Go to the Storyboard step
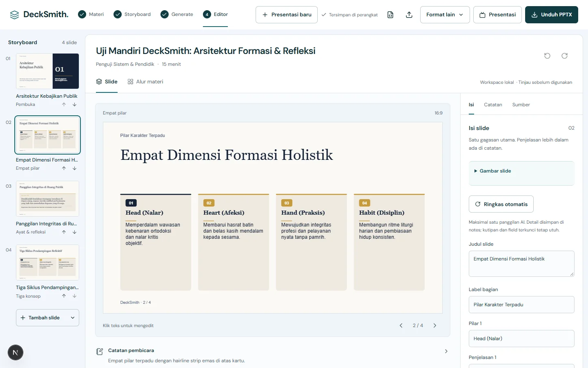This screenshot has width=588, height=368. click(x=132, y=14)
